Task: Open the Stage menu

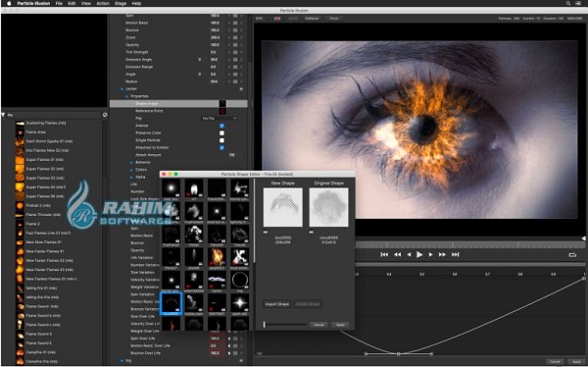Action: (x=121, y=3)
